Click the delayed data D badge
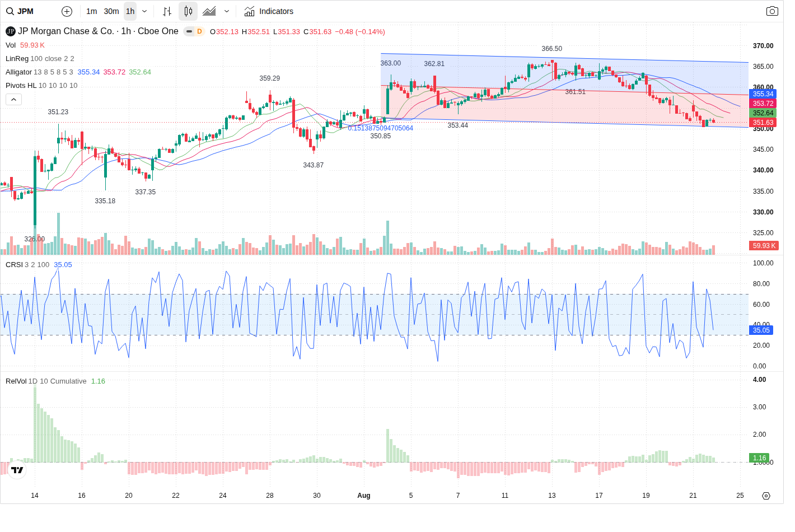This screenshot has width=795, height=532. click(199, 31)
